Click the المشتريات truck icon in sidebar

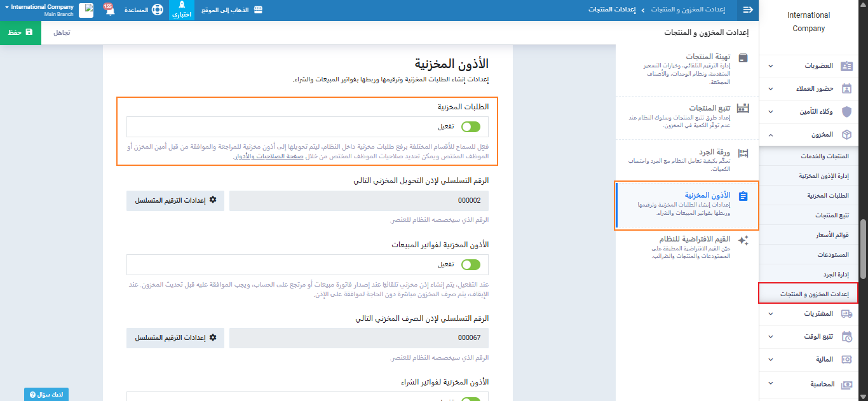click(x=846, y=314)
